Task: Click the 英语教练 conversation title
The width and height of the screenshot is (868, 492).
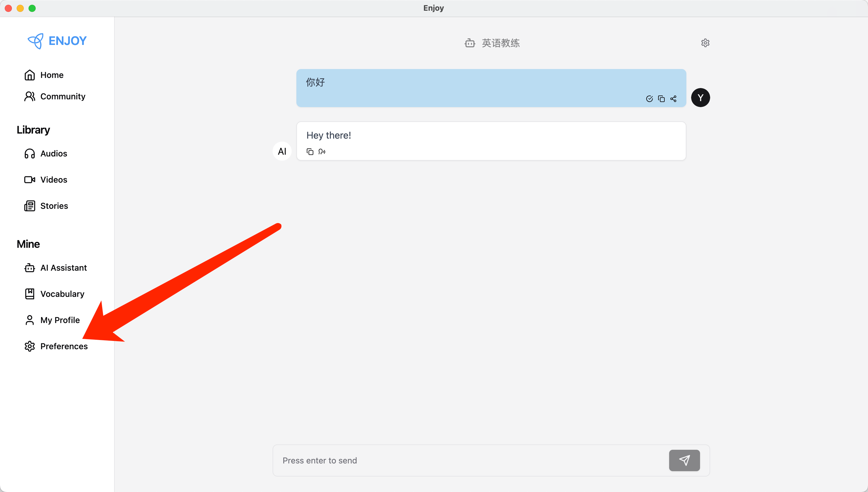Action: point(500,43)
